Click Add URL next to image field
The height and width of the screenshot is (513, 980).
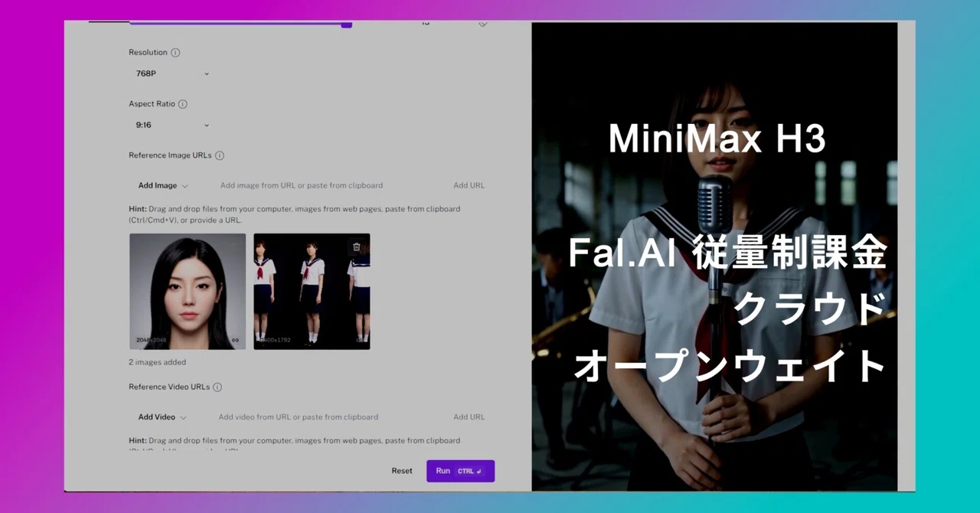[469, 185]
